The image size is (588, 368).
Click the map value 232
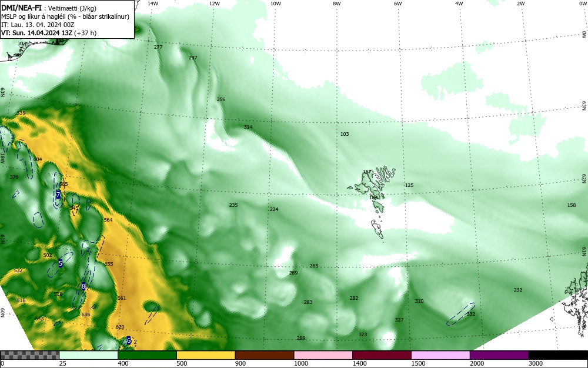(x=518, y=290)
